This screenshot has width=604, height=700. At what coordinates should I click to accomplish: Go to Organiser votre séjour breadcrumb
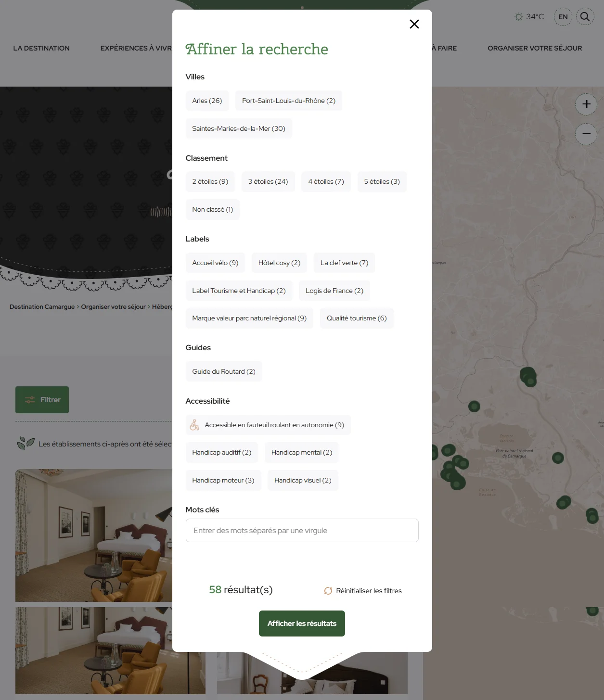113,307
